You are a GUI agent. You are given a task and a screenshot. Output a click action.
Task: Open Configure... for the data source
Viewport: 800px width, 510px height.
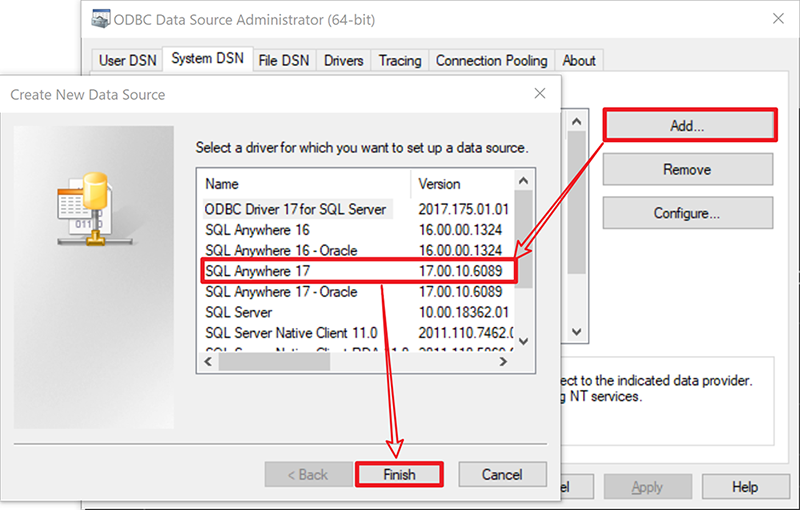tap(687, 213)
